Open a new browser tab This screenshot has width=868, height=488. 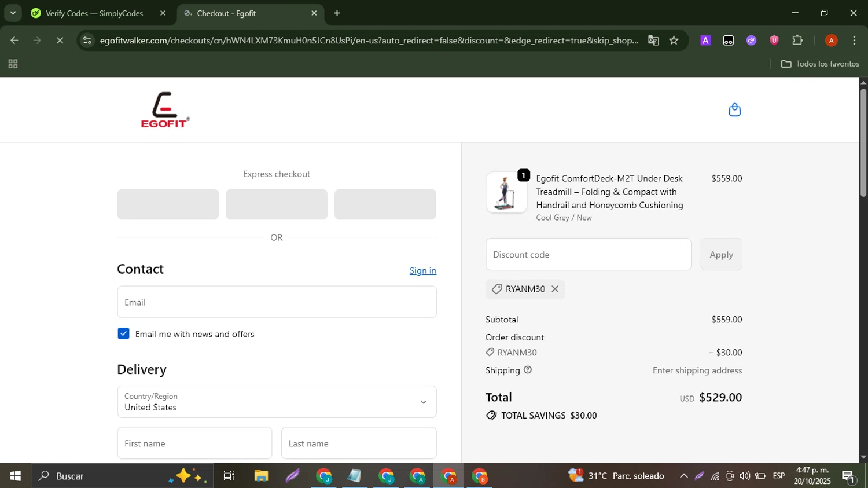coord(337,13)
